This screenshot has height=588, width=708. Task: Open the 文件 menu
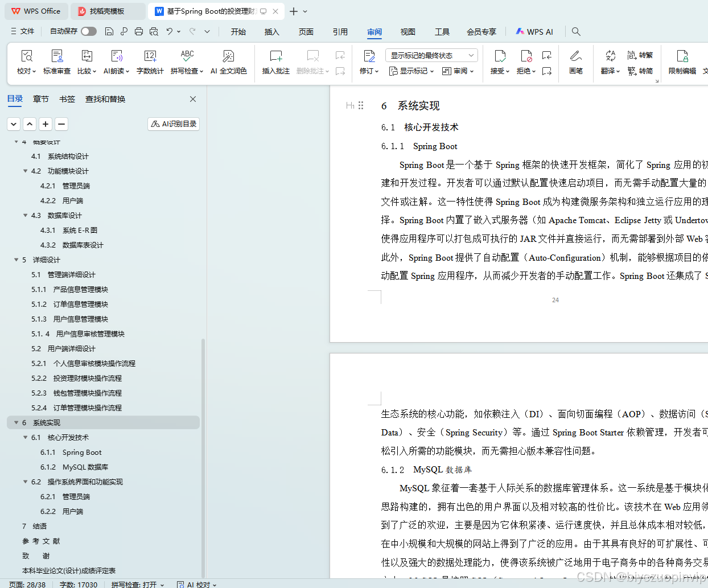[x=23, y=31]
